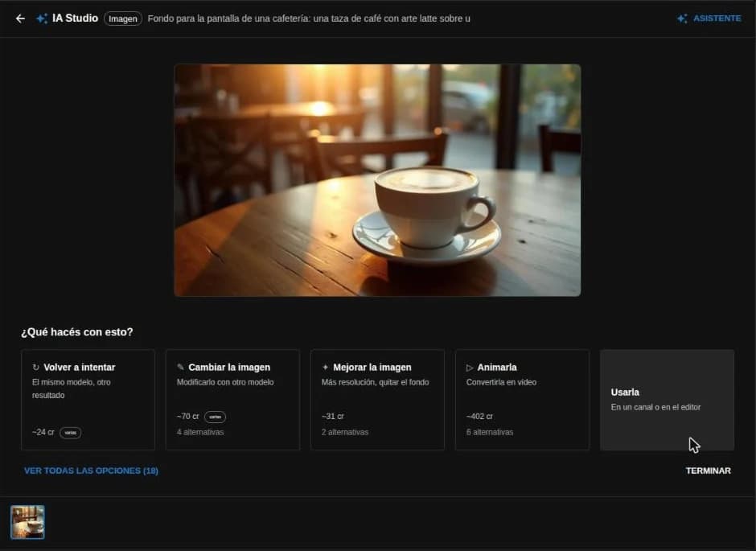Click the IA Studio sparkle logo icon
The width and height of the screenshot is (756, 551).
click(x=42, y=19)
